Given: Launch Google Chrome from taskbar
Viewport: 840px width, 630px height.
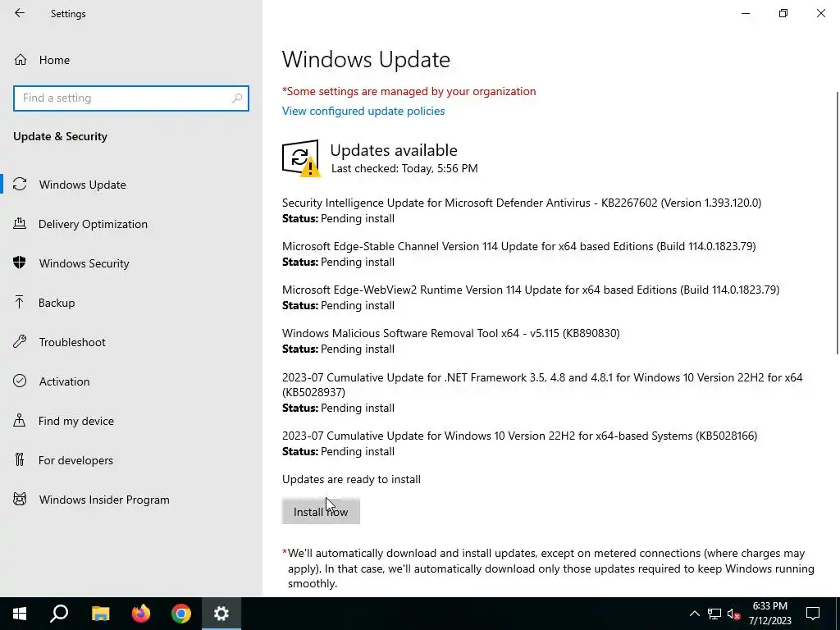Looking at the screenshot, I should click(181, 614).
